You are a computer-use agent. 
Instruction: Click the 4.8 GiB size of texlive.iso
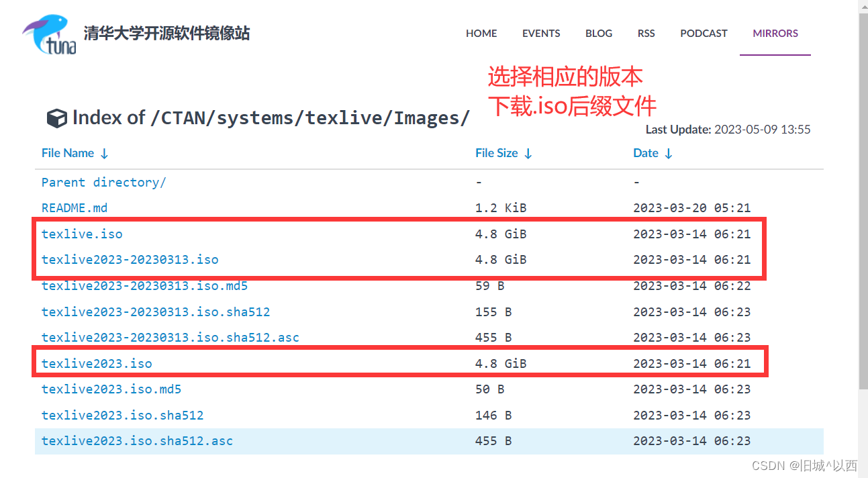(x=501, y=234)
